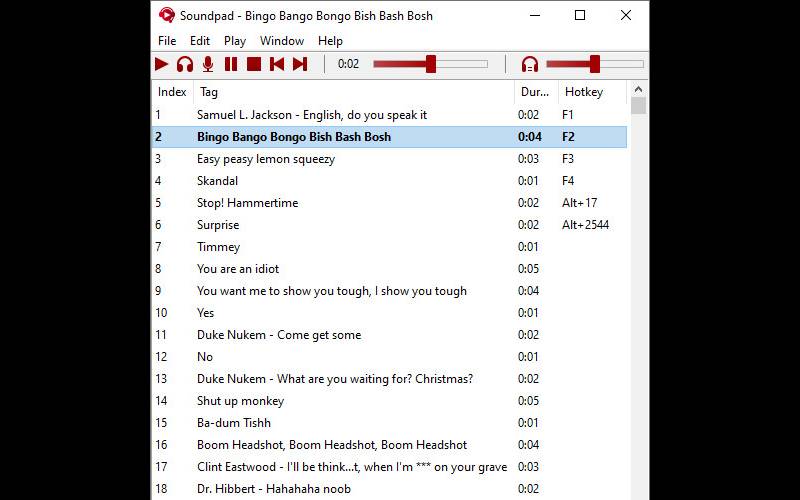The image size is (800, 500).
Task: Click the headphones playback icon beside Play
Action: tap(185, 64)
